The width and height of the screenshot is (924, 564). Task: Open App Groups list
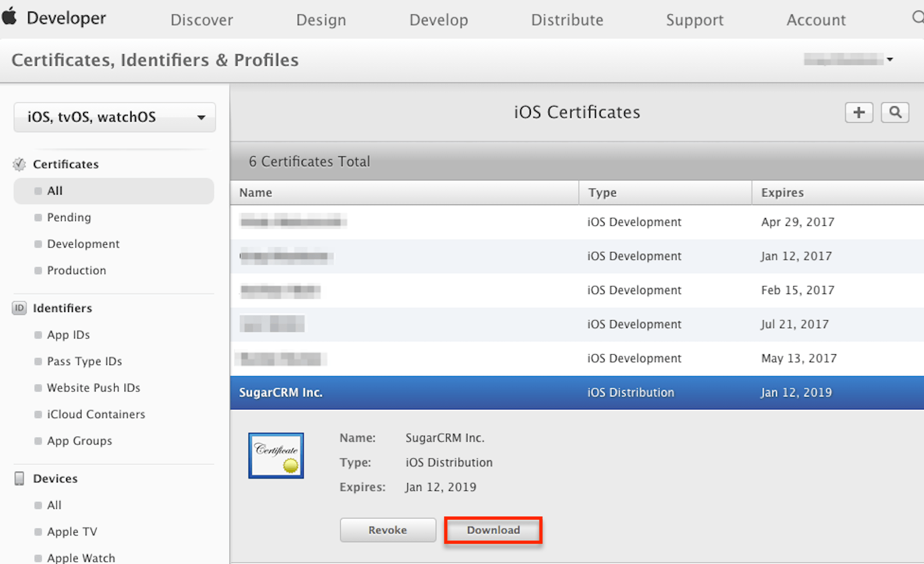click(79, 441)
